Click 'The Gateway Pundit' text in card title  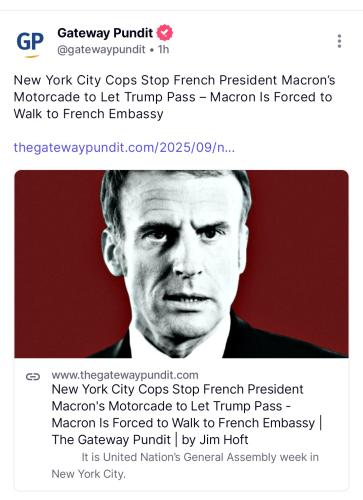111,440
